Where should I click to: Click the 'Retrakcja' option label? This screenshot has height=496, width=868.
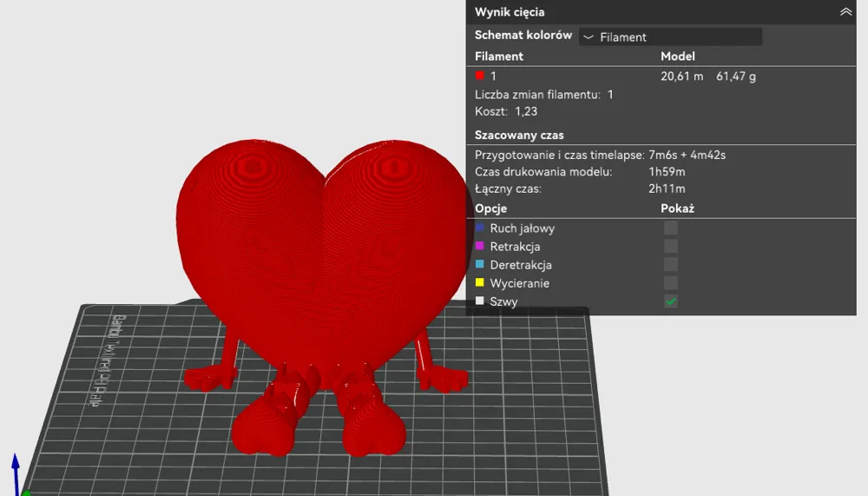pyautogui.click(x=515, y=247)
